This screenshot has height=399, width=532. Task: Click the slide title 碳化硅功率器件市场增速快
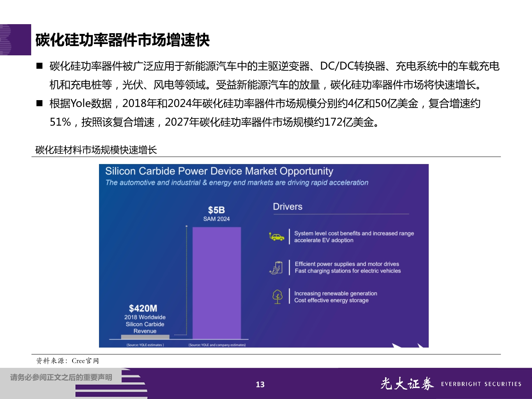click(x=122, y=39)
